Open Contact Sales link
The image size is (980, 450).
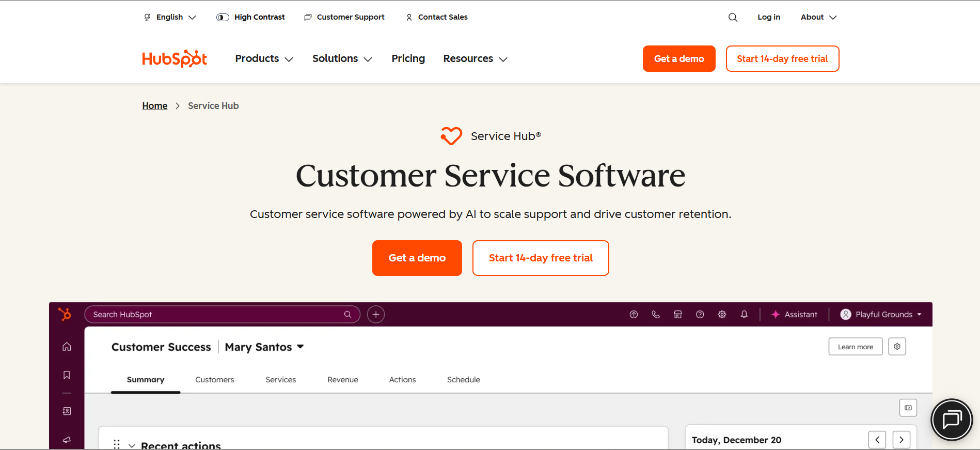pos(437,17)
